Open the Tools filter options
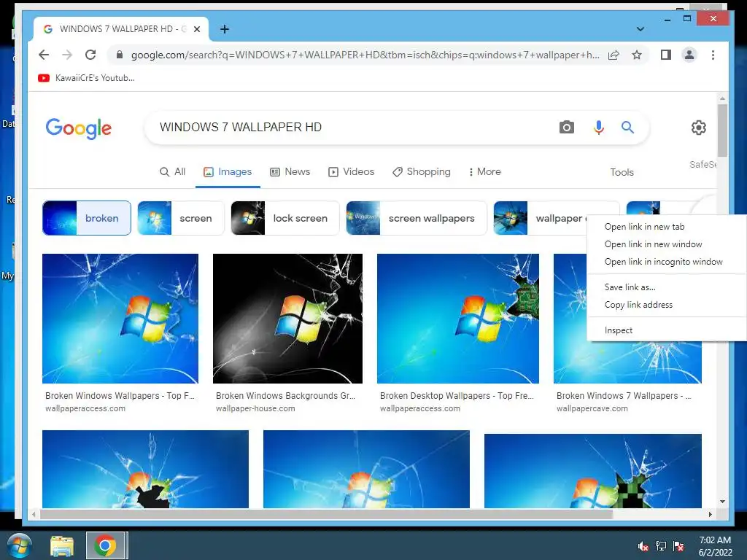Viewport: 747px width, 560px height. (622, 172)
